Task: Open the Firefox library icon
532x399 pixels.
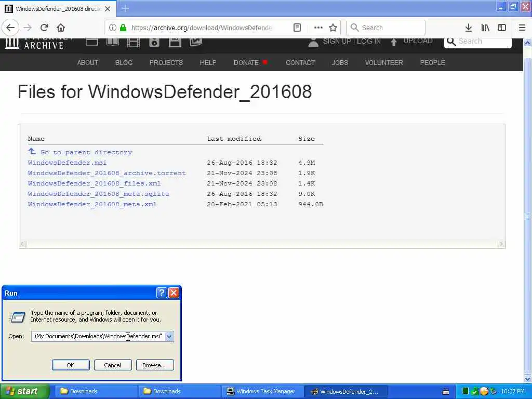Action: 485,28
